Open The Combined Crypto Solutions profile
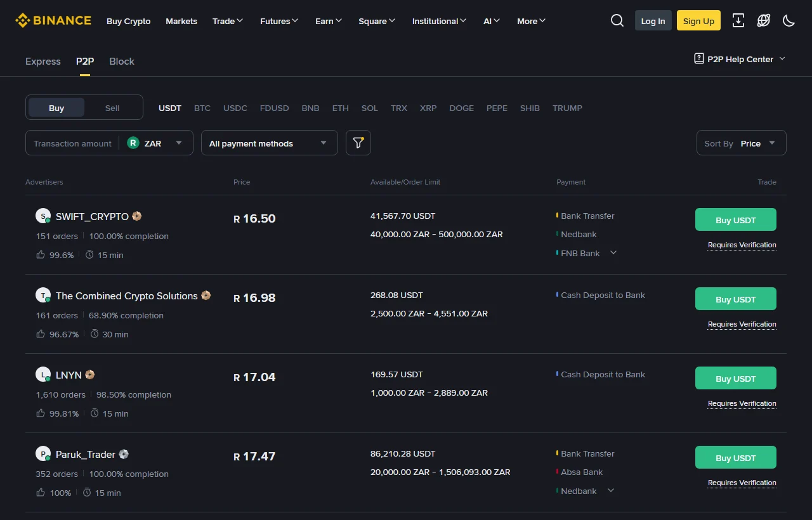 coord(127,296)
